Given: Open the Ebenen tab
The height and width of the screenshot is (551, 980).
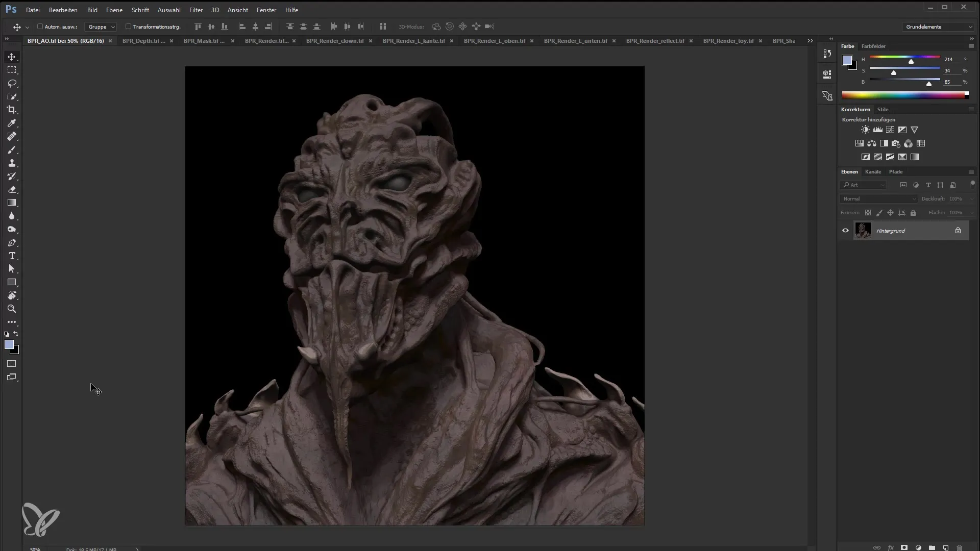Looking at the screenshot, I should 849,171.
